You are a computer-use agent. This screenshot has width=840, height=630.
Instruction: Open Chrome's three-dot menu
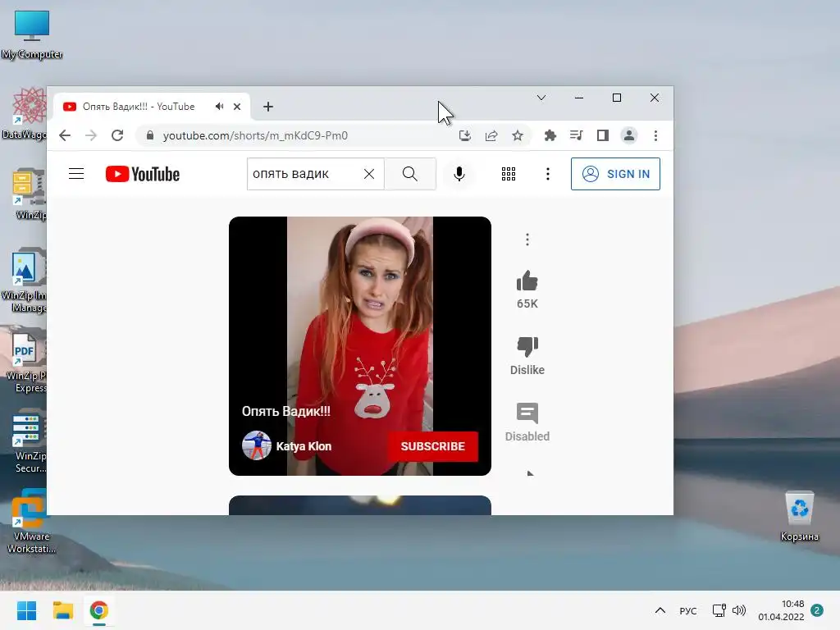655,135
